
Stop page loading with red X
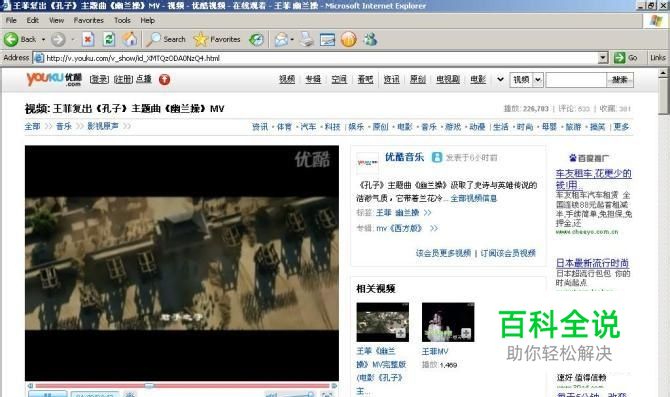click(x=88, y=39)
